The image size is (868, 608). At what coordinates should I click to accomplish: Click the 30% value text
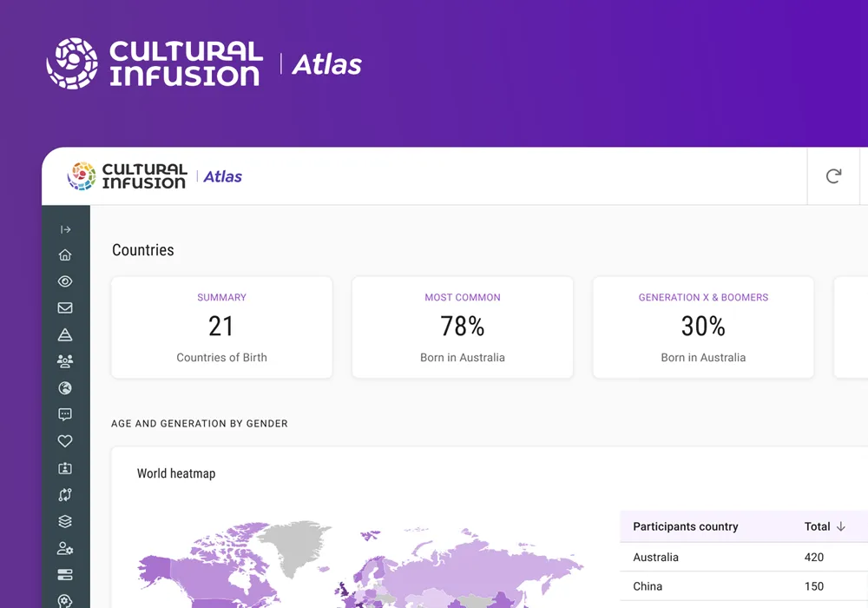(704, 326)
